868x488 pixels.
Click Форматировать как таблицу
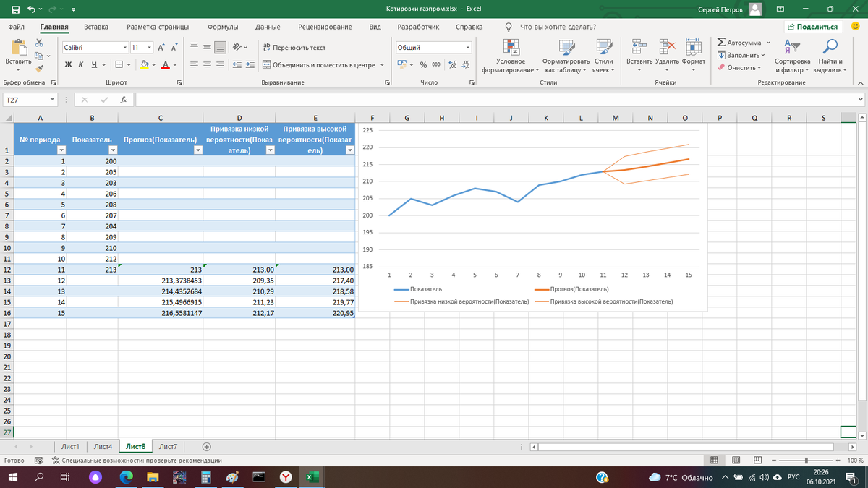(x=566, y=56)
